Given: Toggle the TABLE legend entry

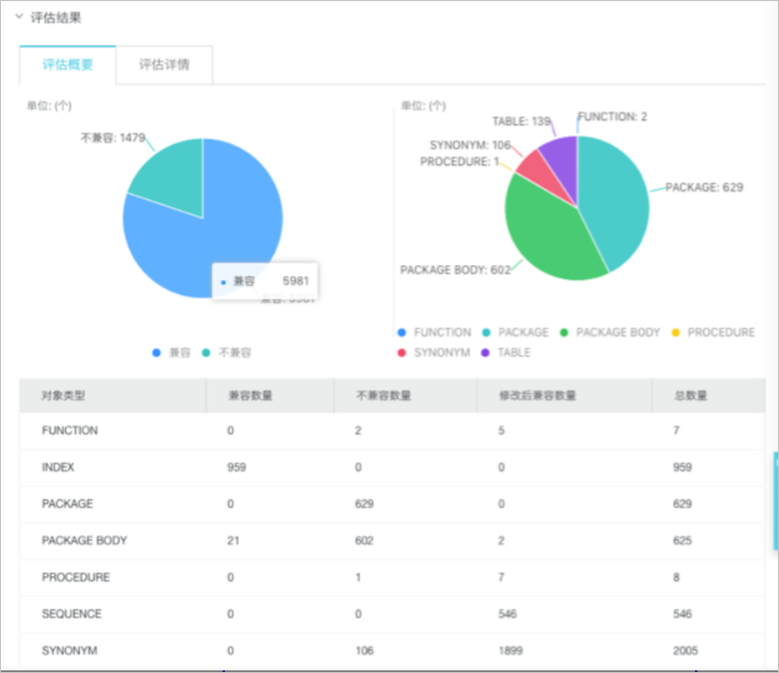Looking at the screenshot, I should 506,353.
